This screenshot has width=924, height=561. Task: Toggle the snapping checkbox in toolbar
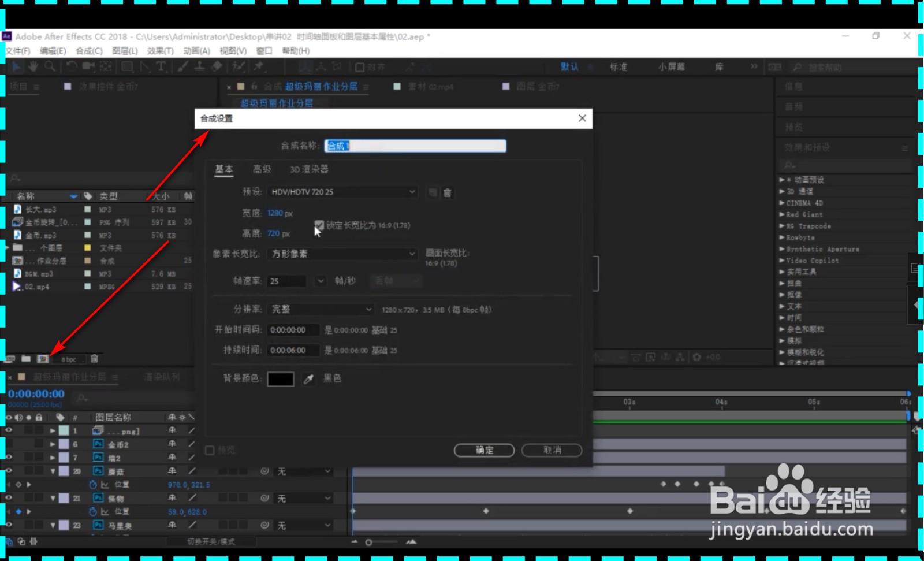[359, 68]
